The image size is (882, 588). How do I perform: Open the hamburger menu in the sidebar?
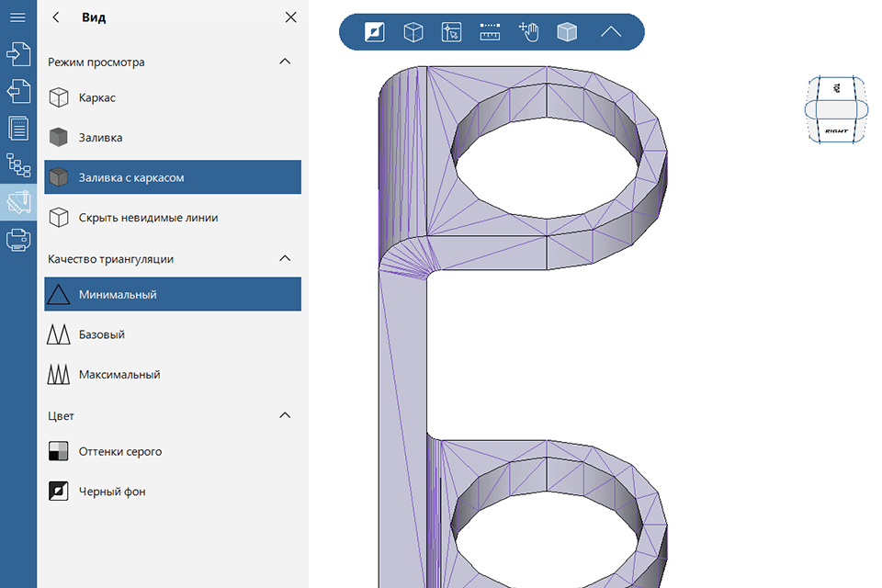(18, 17)
